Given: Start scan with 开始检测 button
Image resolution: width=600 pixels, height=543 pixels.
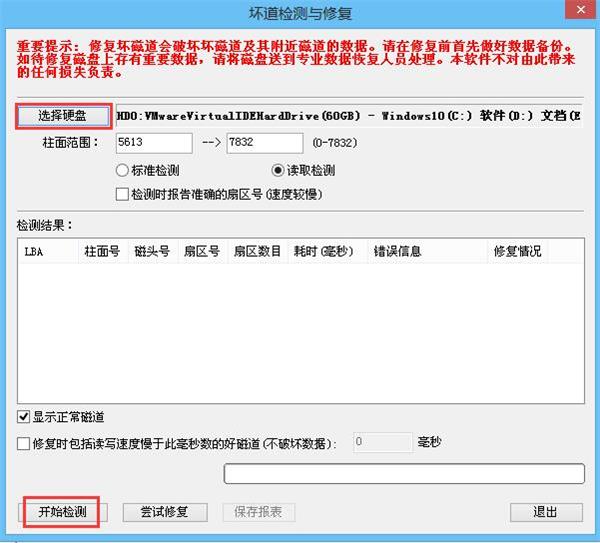Looking at the screenshot, I should pos(63,512).
